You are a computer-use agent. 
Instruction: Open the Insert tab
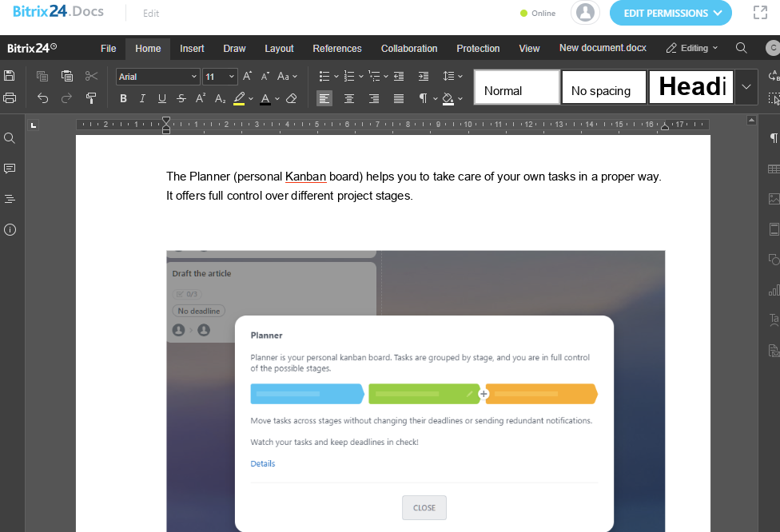(192, 49)
